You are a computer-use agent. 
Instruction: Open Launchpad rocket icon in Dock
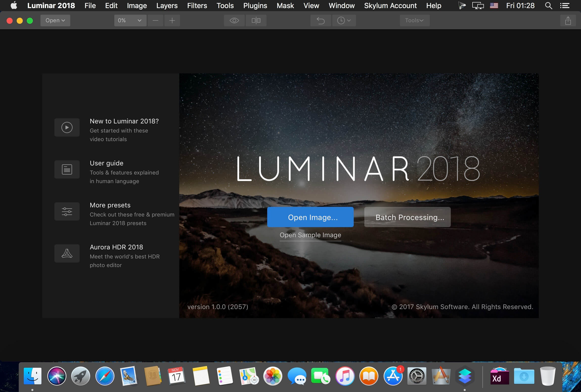point(81,376)
